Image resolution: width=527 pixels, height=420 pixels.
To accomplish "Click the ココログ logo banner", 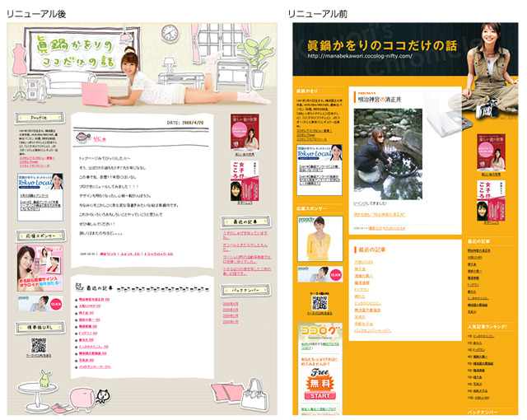I will (320, 331).
